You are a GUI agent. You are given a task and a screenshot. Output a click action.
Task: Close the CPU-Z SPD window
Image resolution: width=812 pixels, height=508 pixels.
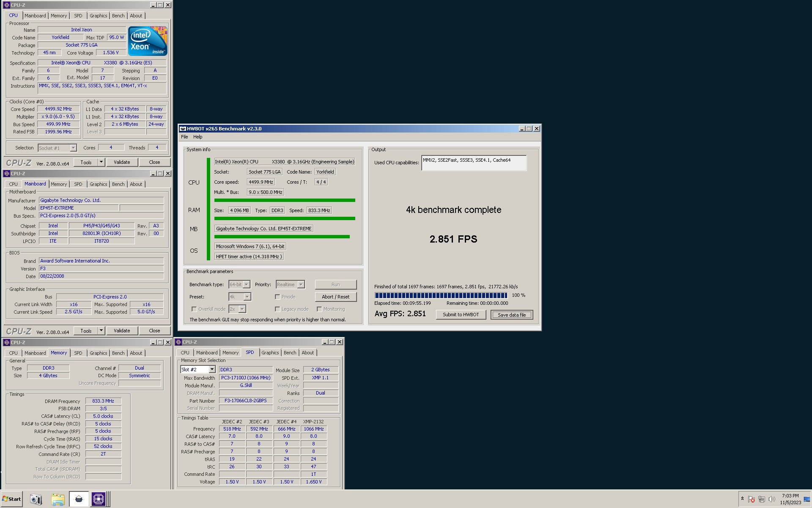pos(339,342)
